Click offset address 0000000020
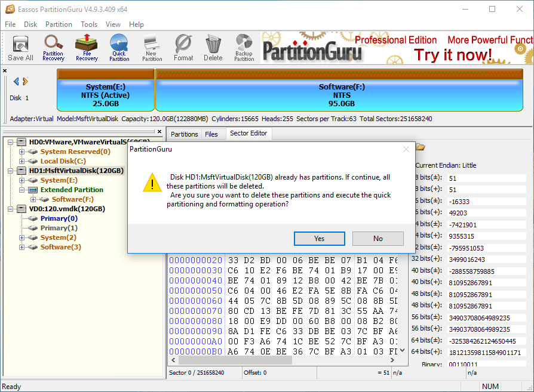Image resolution: width=534 pixels, height=392 pixels. click(x=195, y=260)
